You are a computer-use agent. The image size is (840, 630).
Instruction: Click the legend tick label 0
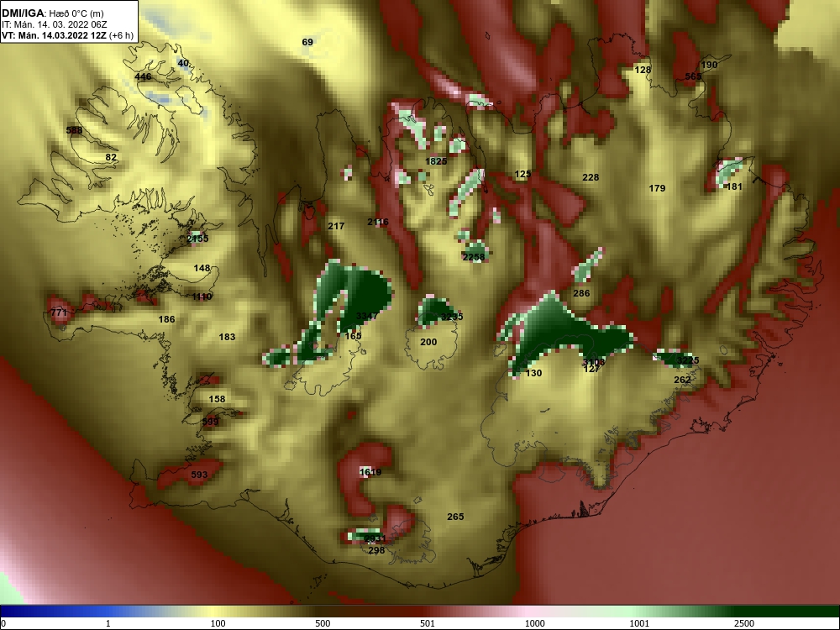[3, 623]
